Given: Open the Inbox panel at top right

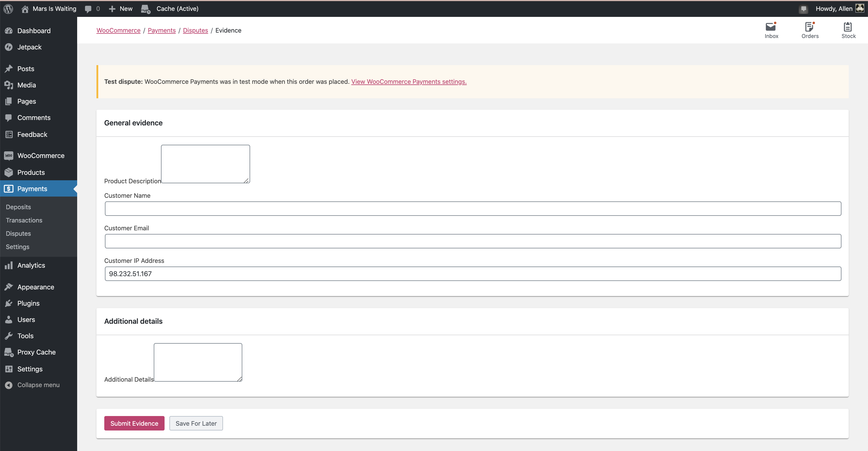Looking at the screenshot, I should point(771,30).
